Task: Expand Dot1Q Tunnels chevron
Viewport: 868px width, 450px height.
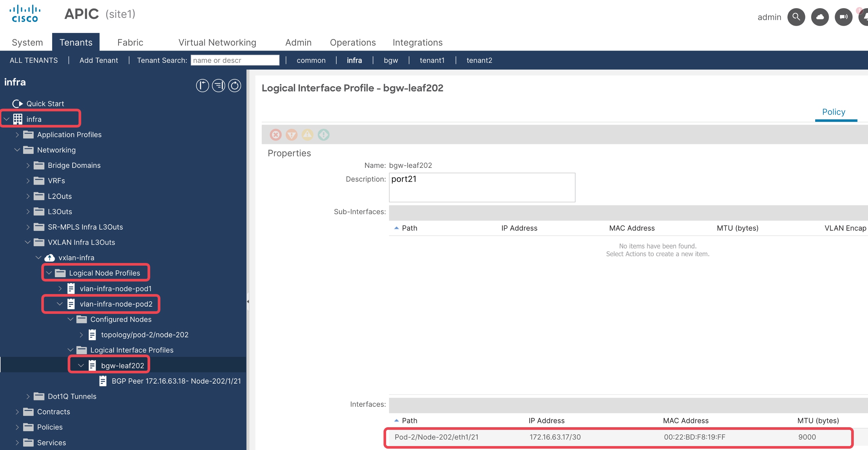Action: 28,396
